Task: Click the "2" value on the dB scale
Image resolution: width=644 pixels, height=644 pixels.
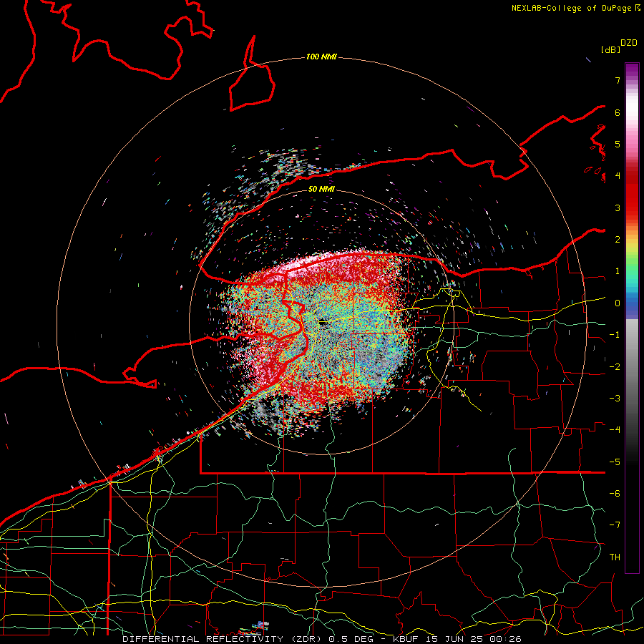Action: (618, 240)
